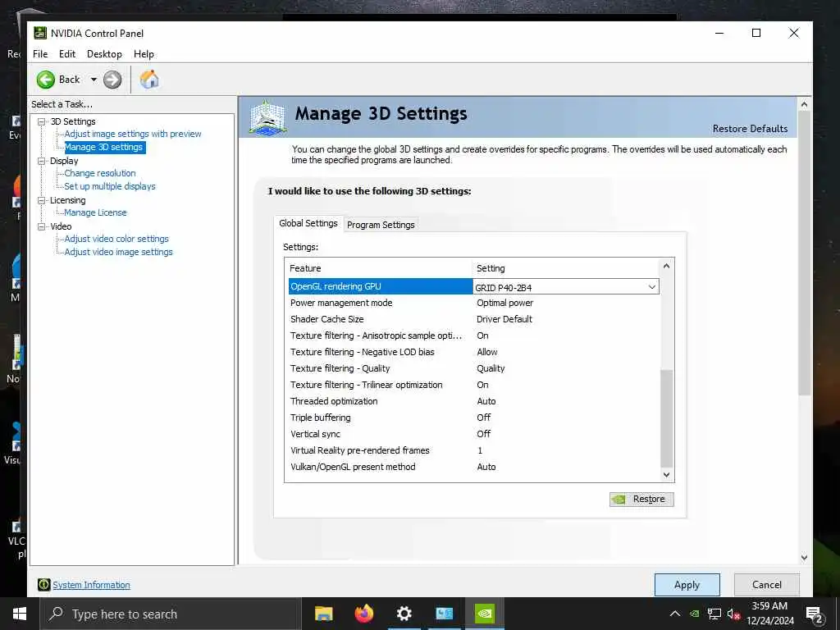
Task: Click the network icon in system tray
Action: pos(714,614)
